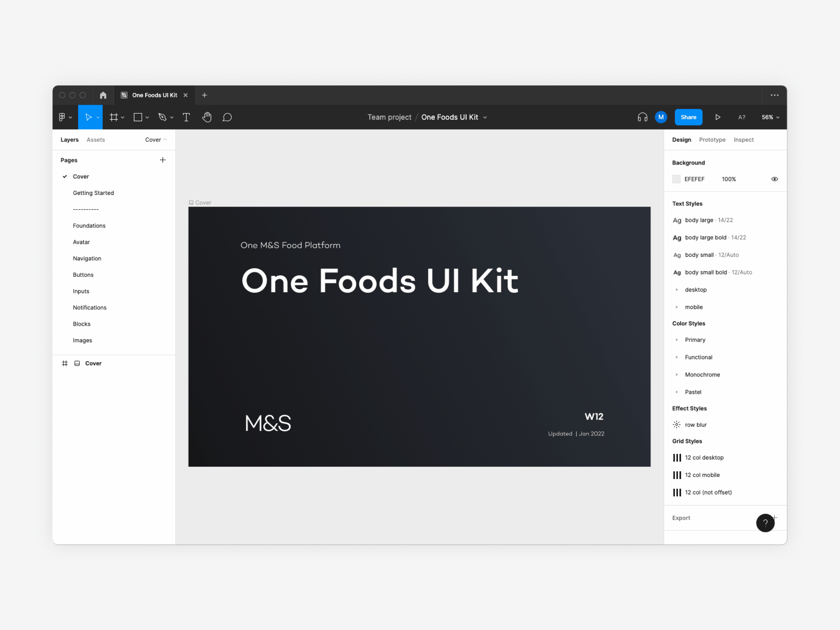Toggle background visibility eye icon
Screen dimensions: 840x630
774,179
